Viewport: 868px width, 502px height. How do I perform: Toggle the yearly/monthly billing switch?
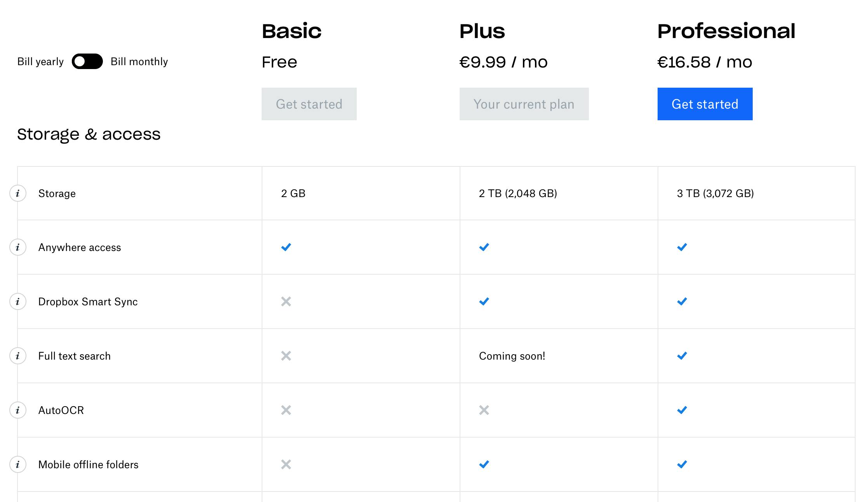pyautogui.click(x=87, y=61)
